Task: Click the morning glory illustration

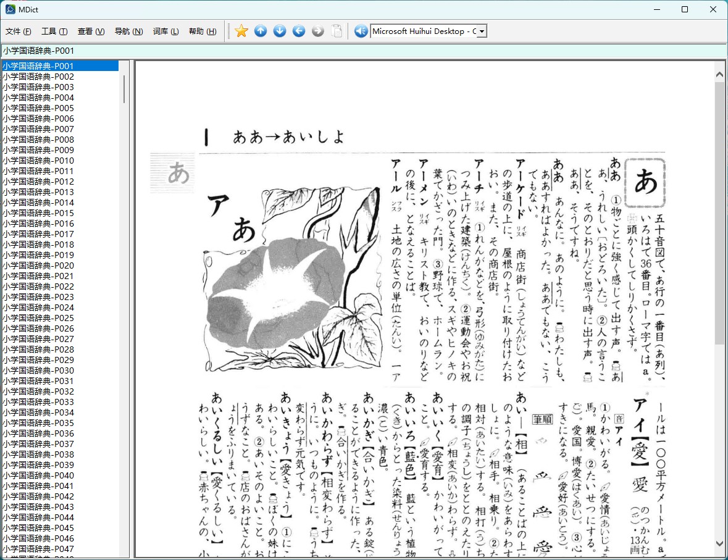Action: [x=293, y=278]
